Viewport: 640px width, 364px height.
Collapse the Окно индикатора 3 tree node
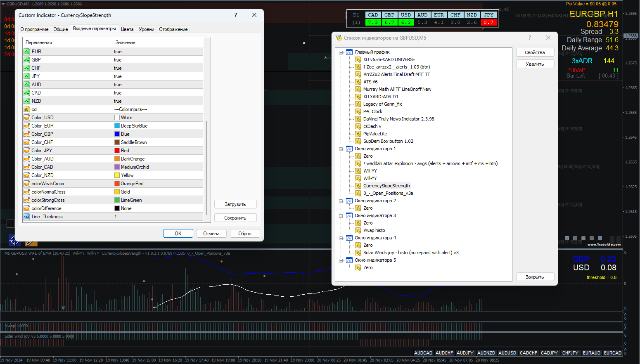pos(341,216)
